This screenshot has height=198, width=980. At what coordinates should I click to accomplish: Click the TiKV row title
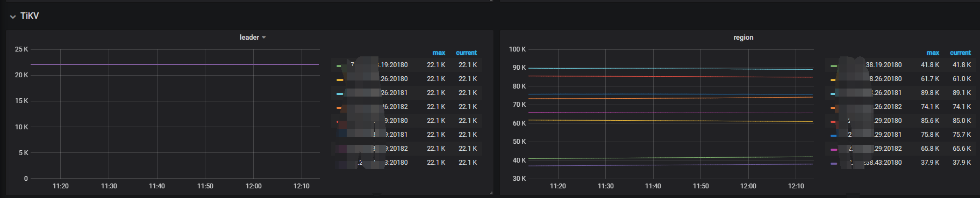[x=30, y=16]
